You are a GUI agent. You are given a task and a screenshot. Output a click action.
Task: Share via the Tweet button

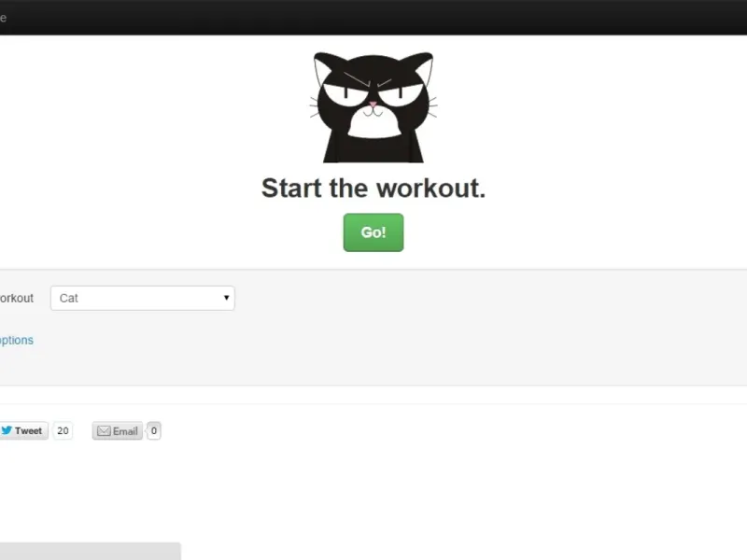click(x=24, y=430)
